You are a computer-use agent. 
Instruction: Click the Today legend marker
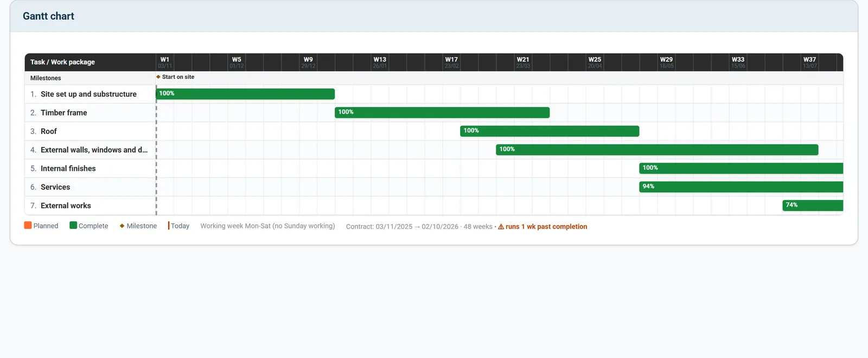pos(169,225)
